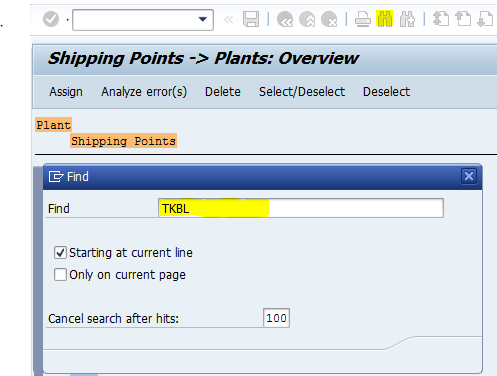Viewport: 497px width, 376px height.
Task: Enable Only on current page checkbox
Action: [x=60, y=275]
